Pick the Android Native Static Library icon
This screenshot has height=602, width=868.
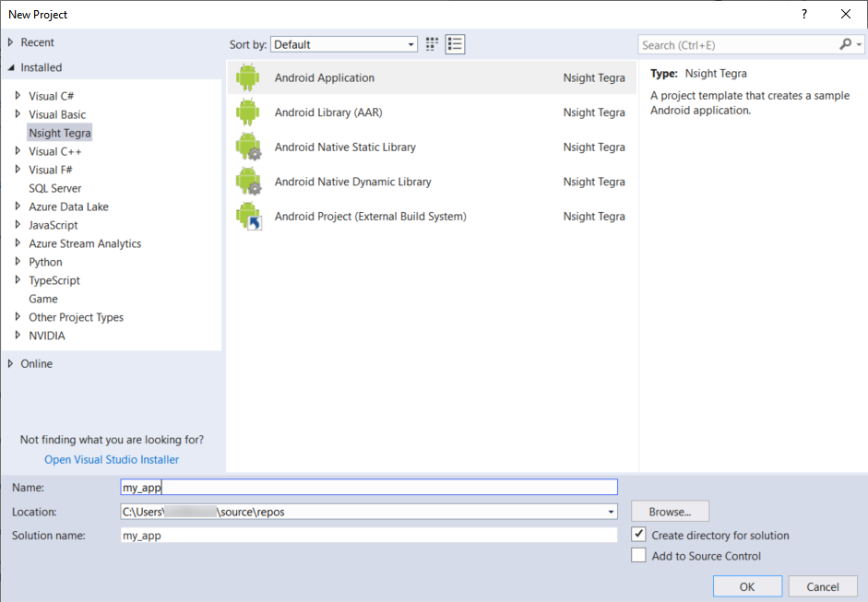click(x=248, y=148)
